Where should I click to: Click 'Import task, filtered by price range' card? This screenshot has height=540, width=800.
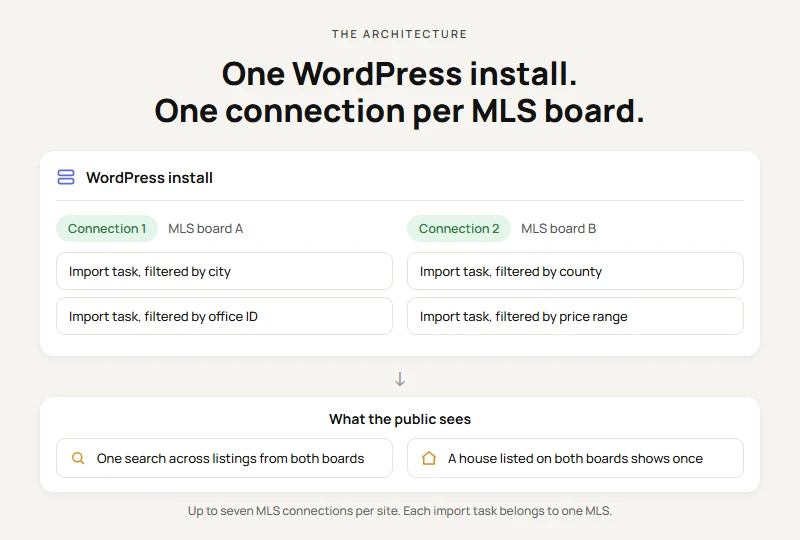click(x=576, y=316)
